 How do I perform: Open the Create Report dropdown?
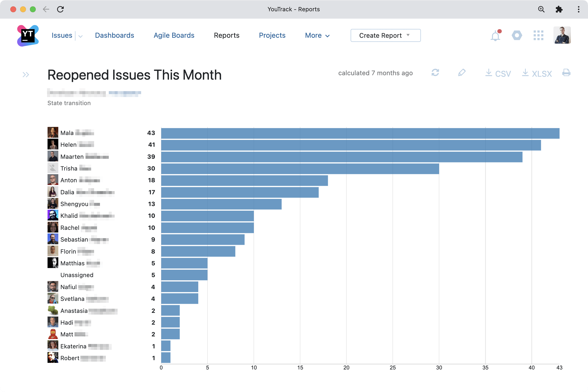point(385,36)
